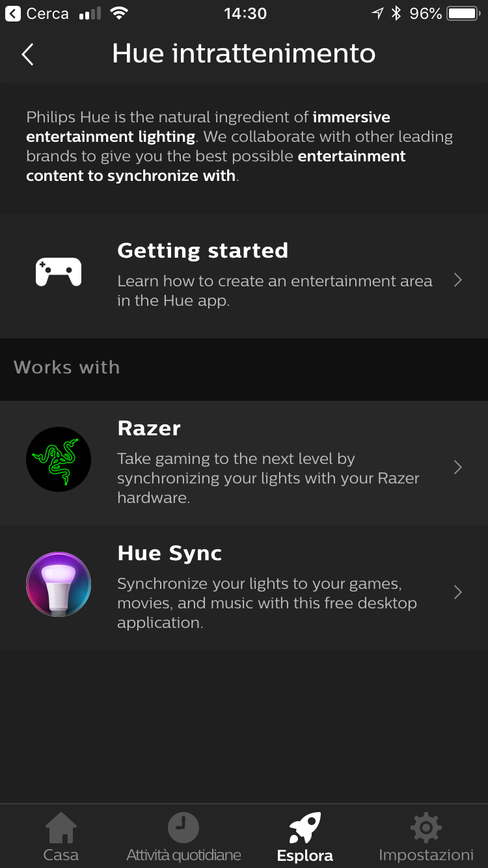The width and height of the screenshot is (488, 868).
Task: Open the Hue Sync title link
Action: 169,553
